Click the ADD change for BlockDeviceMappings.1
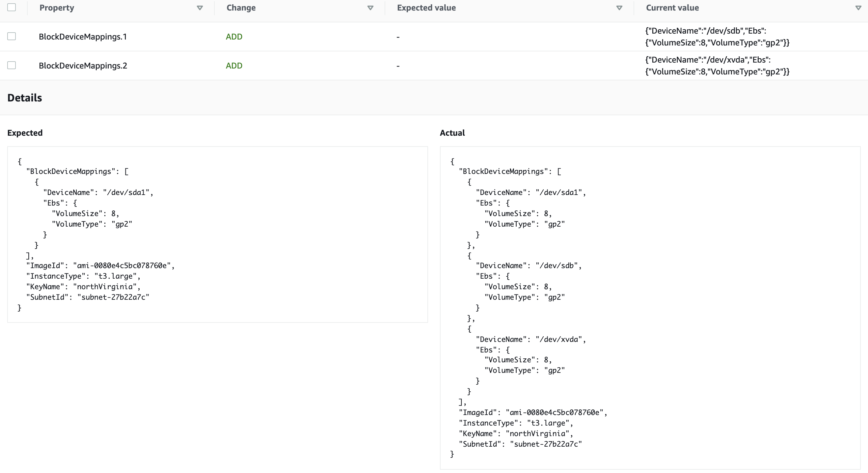Image resolution: width=868 pixels, height=473 pixels. 234,37
